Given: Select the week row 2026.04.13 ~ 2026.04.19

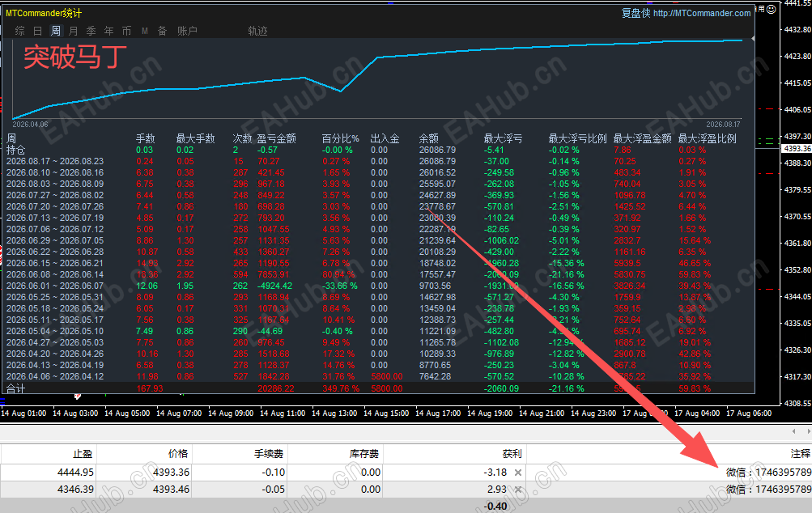Looking at the screenshot, I should 55,365.
